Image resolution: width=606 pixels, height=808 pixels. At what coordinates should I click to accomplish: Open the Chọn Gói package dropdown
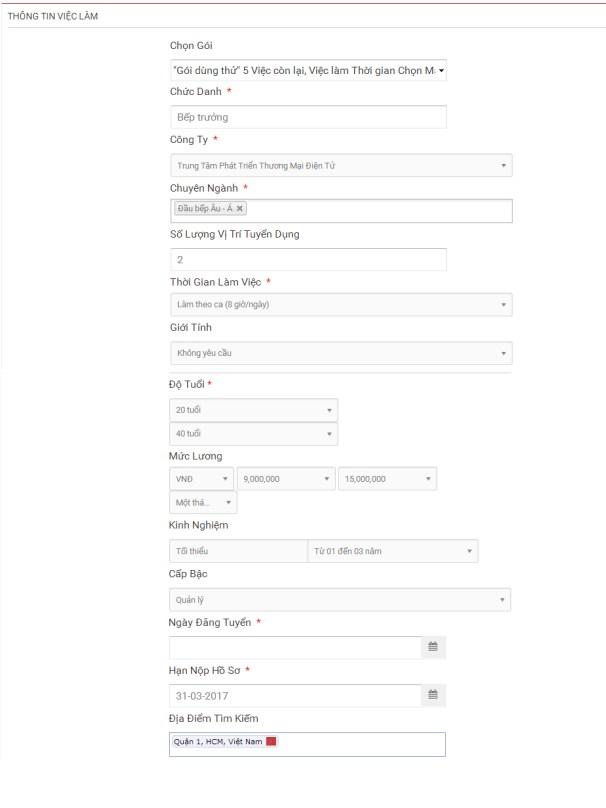coord(308,70)
